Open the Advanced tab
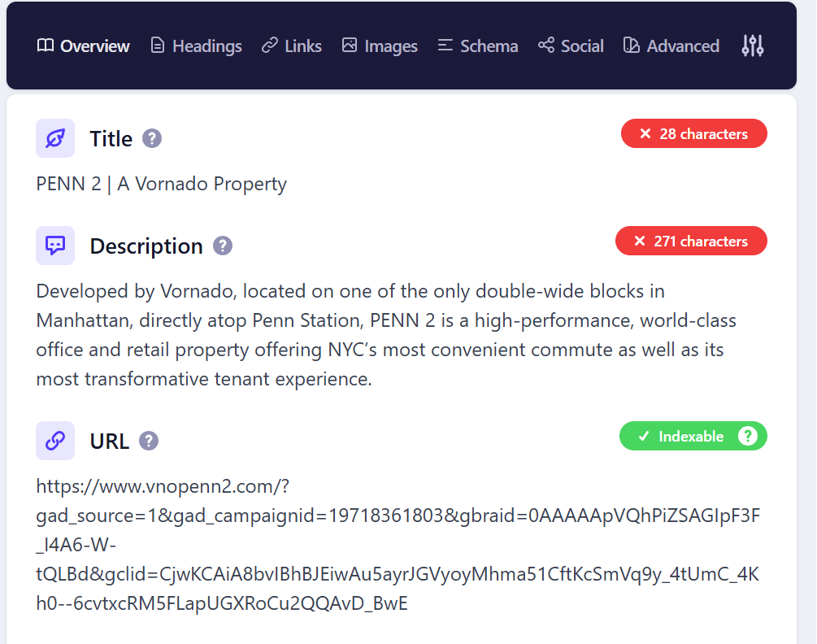 coord(671,46)
